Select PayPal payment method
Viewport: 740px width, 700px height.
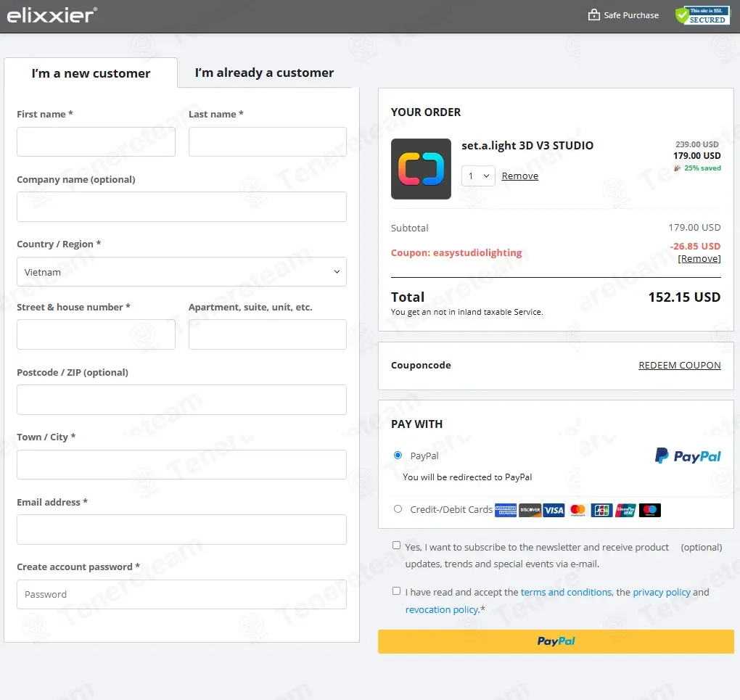tap(398, 456)
